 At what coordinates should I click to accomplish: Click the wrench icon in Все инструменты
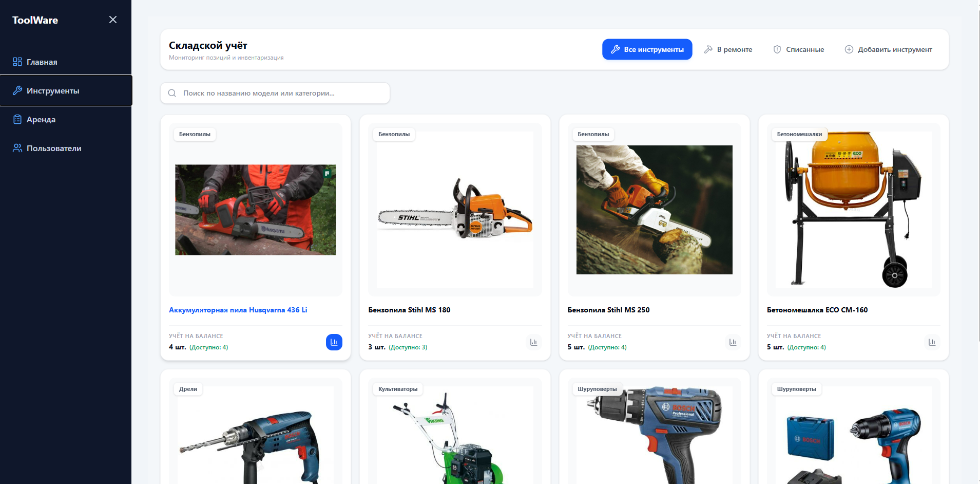(x=615, y=49)
